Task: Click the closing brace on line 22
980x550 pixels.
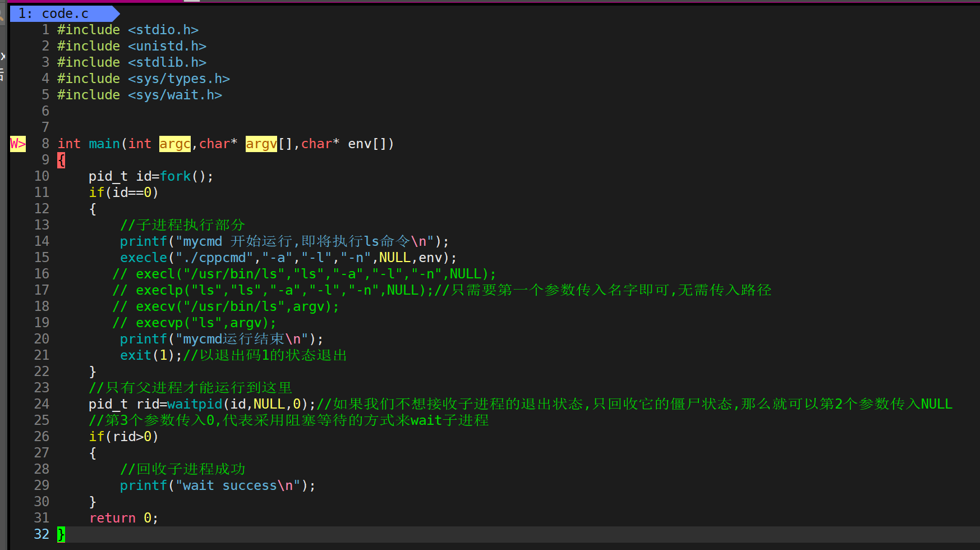Action: point(93,372)
